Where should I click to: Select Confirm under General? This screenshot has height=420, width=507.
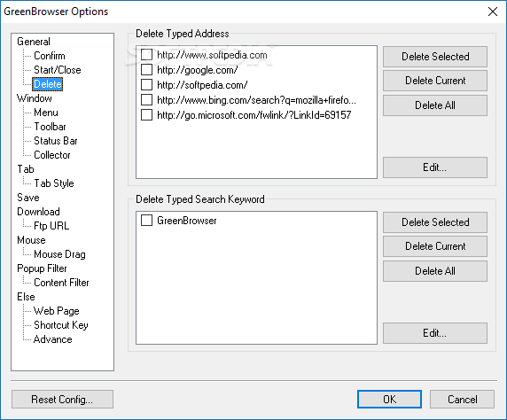[50, 56]
